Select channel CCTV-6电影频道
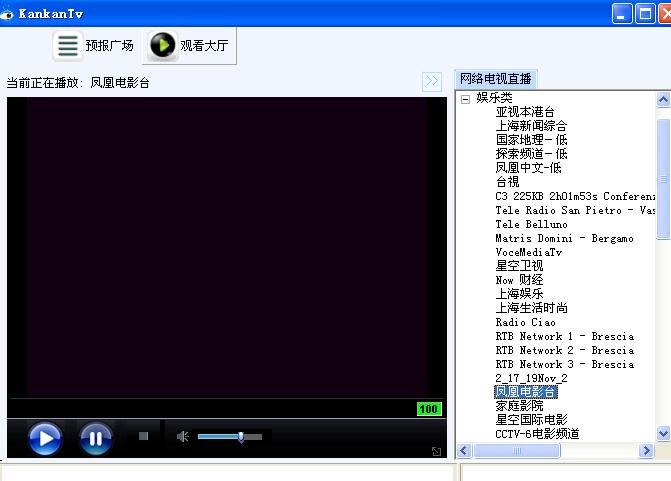671x481 pixels. pyautogui.click(x=537, y=433)
